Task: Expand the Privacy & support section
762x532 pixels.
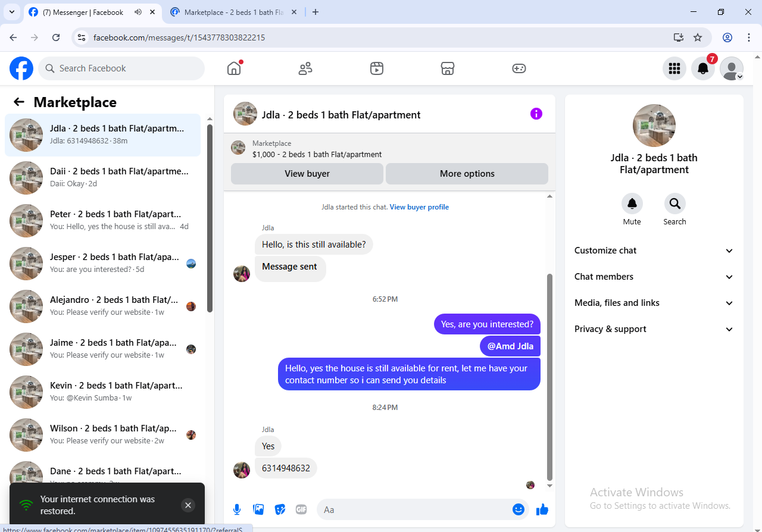Action: [654, 329]
